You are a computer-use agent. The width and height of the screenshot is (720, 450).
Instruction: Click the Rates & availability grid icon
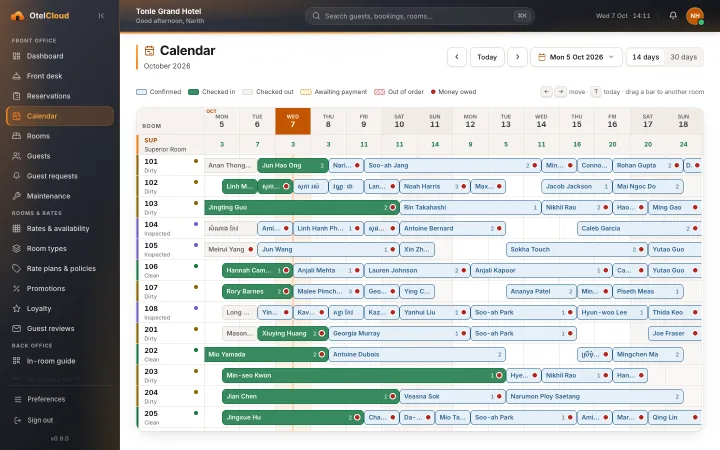coord(17,229)
